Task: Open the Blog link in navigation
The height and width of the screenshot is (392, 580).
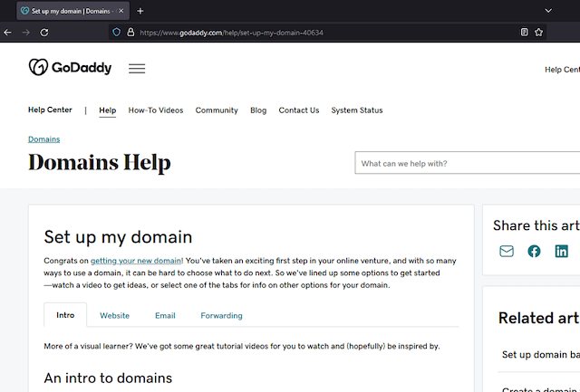Action: (x=258, y=110)
